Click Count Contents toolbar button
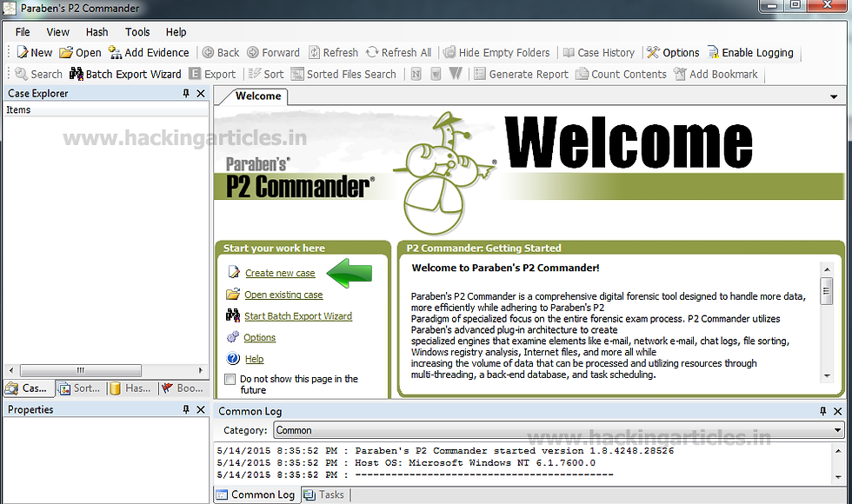This screenshot has height=504, width=852. pyautogui.click(x=621, y=75)
